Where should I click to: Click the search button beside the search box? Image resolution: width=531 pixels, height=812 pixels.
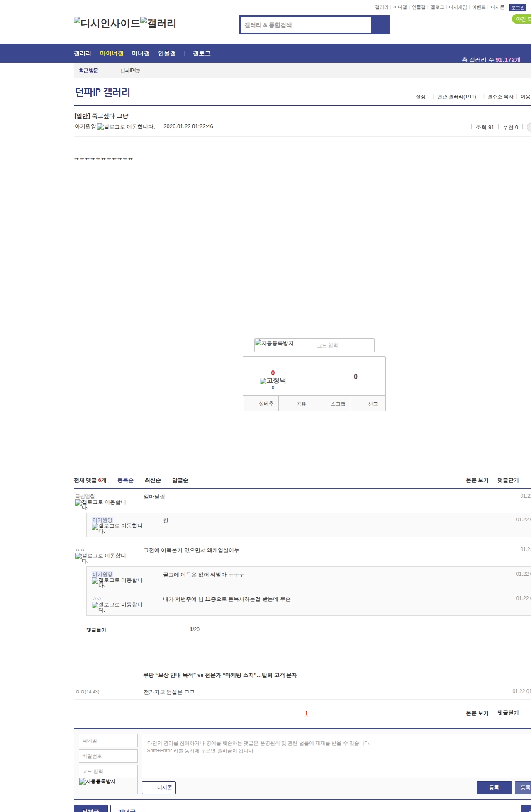pyautogui.click(x=380, y=25)
